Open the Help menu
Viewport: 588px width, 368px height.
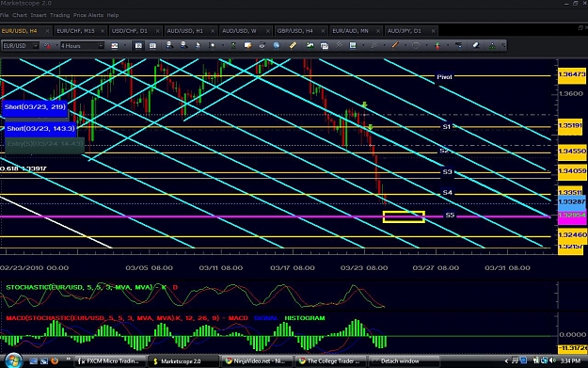tap(113, 15)
